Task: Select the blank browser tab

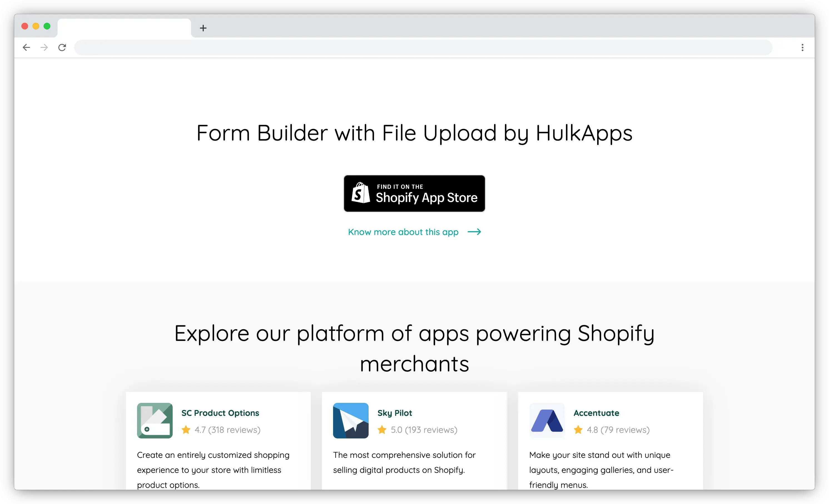Action: point(124,28)
